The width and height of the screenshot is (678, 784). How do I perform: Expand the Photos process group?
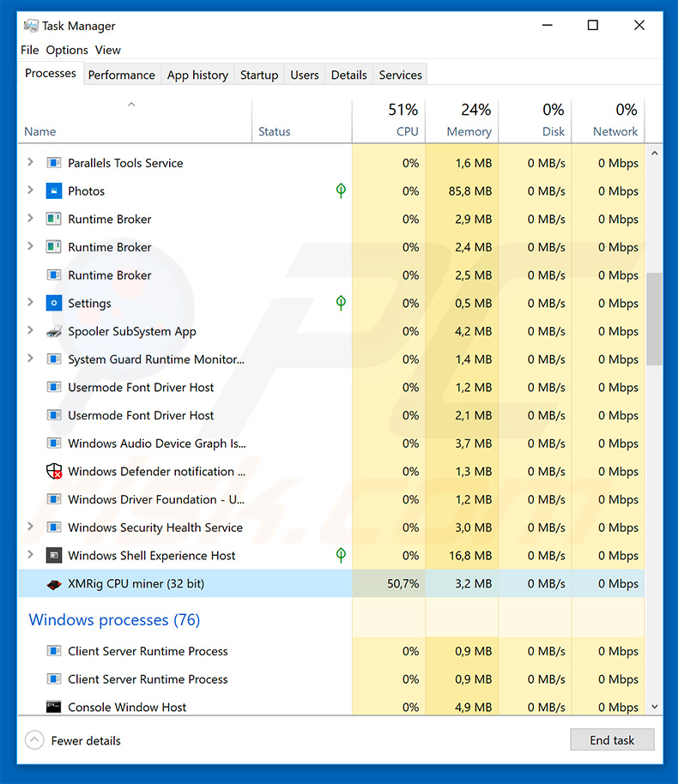(31, 190)
